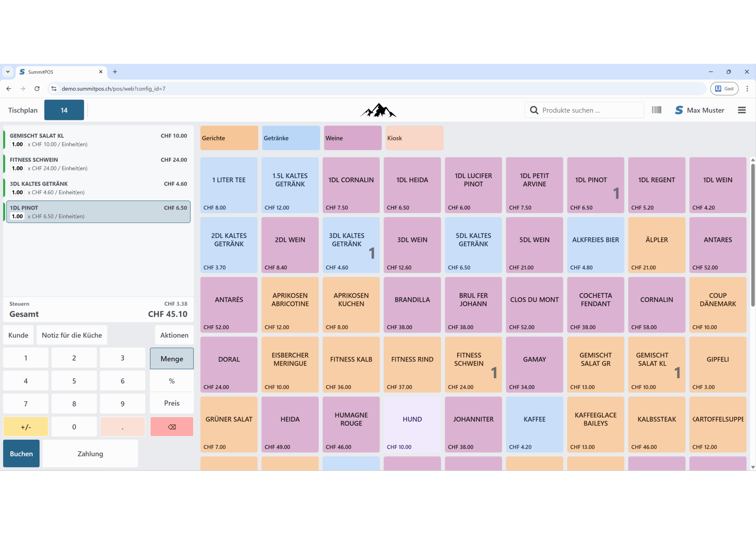Select the Getränke category tab
Screen dimensions: 756x535
(291, 138)
